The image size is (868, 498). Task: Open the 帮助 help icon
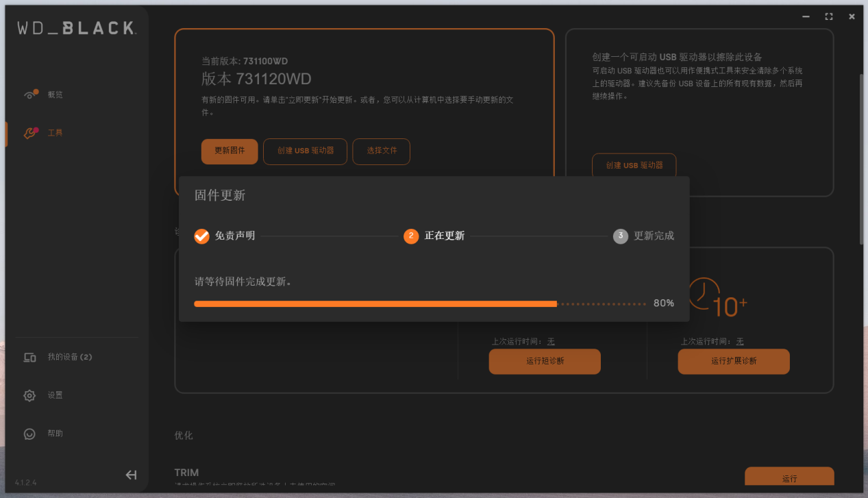point(29,434)
